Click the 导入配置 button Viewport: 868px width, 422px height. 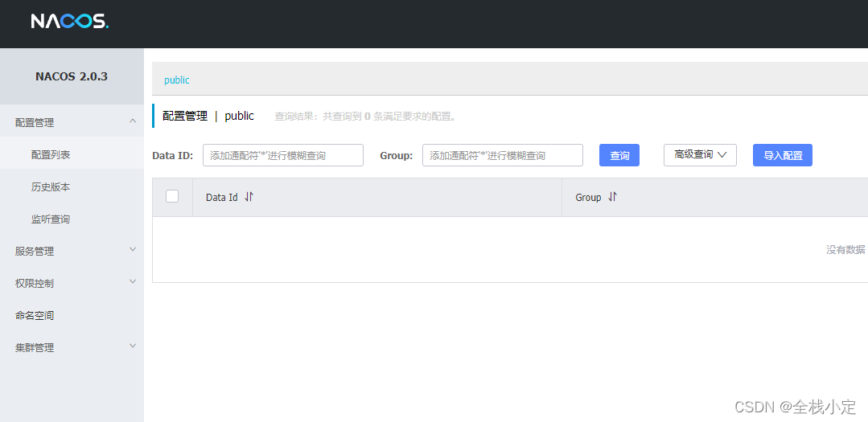(x=783, y=155)
